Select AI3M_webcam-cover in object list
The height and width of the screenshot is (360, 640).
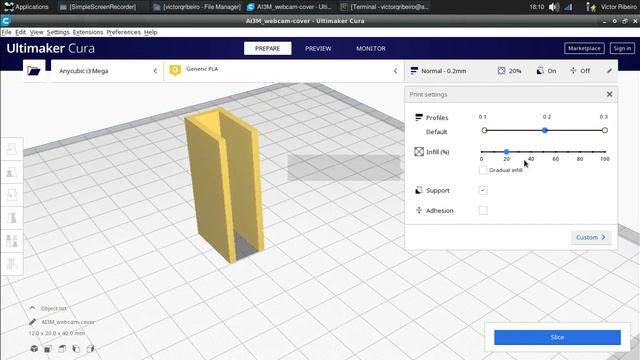click(x=68, y=322)
